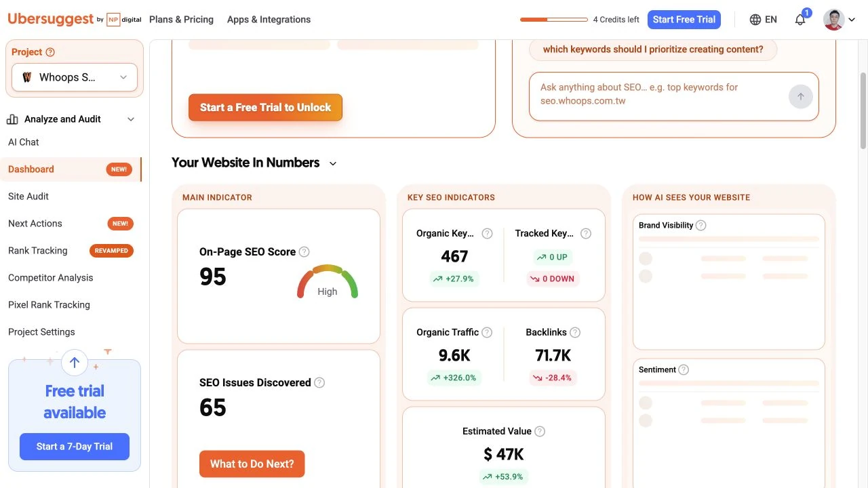Click SEO Issues Discovered help icon
The width and height of the screenshot is (868, 488).
[x=319, y=382]
